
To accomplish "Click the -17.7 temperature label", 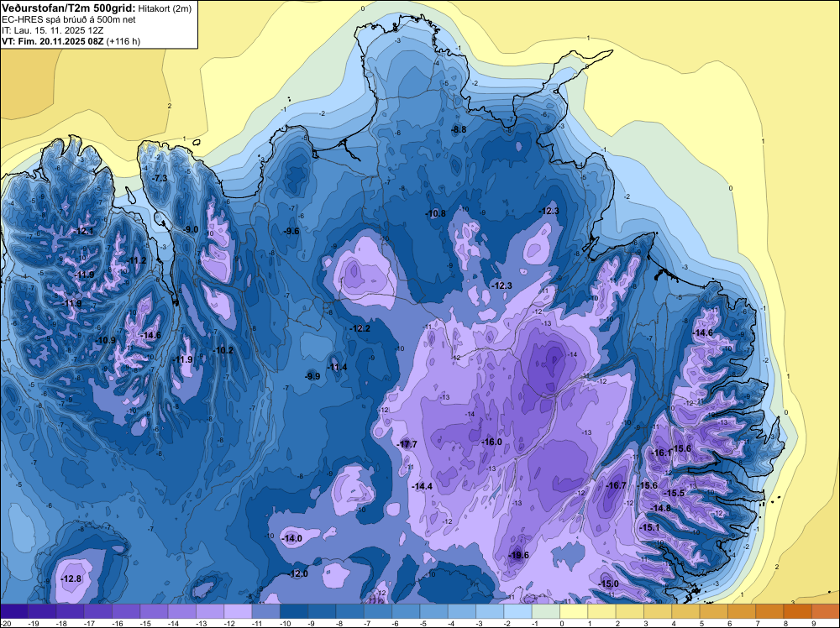I will 407,445.
